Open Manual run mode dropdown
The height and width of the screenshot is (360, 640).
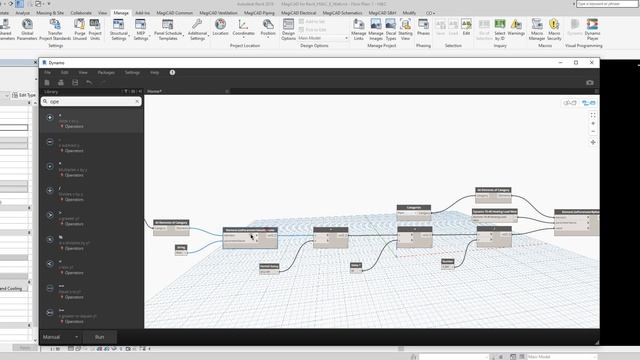(60, 337)
